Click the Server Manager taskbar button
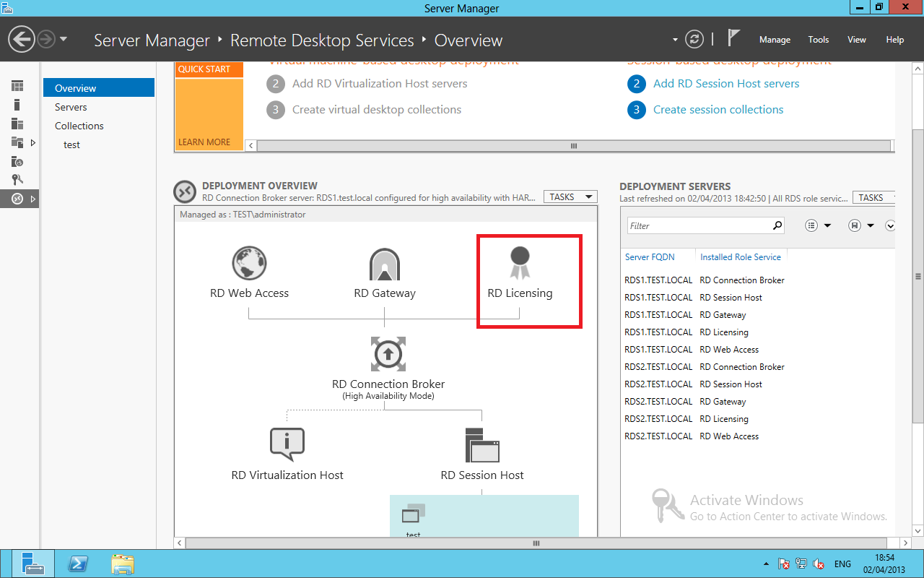Screen dimensions: 924x578 point(32,564)
